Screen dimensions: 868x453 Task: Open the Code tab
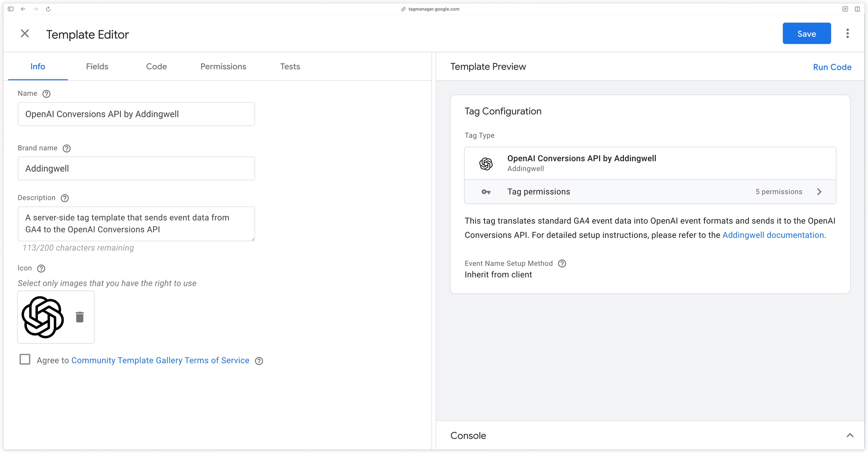pyautogui.click(x=156, y=67)
